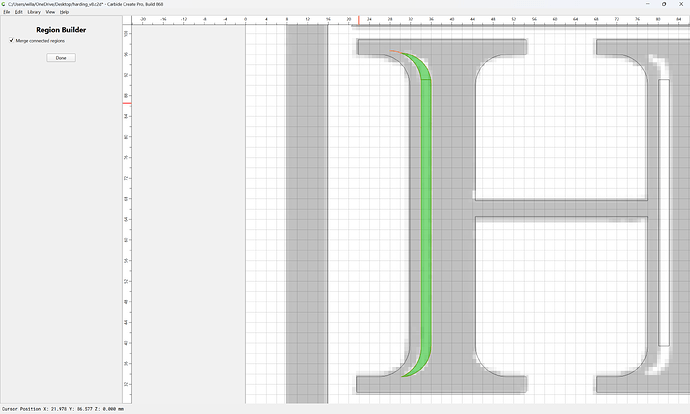
Task: Maximize the Carbide Create window
Action: pyautogui.click(x=664, y=4)
